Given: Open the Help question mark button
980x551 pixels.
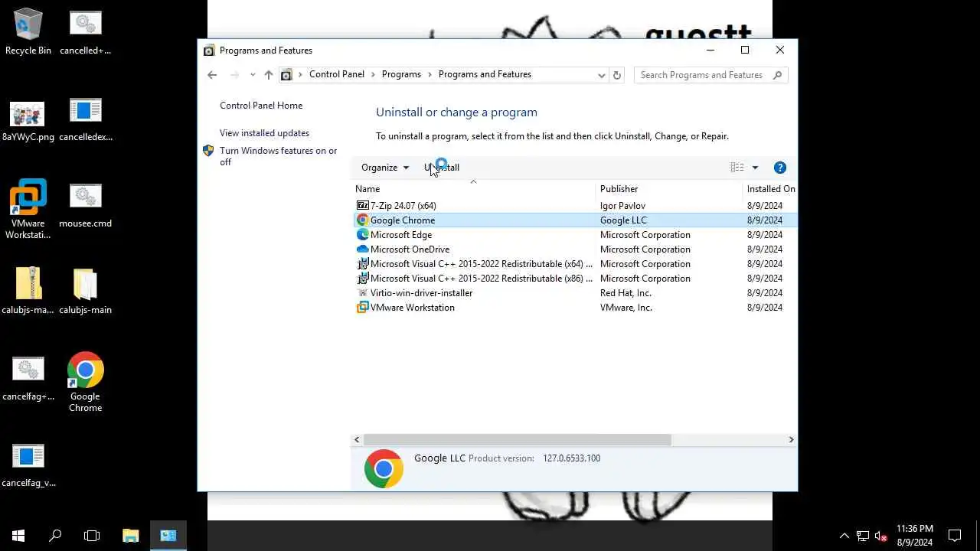Looking at the screenshot, I should (780, 168).
